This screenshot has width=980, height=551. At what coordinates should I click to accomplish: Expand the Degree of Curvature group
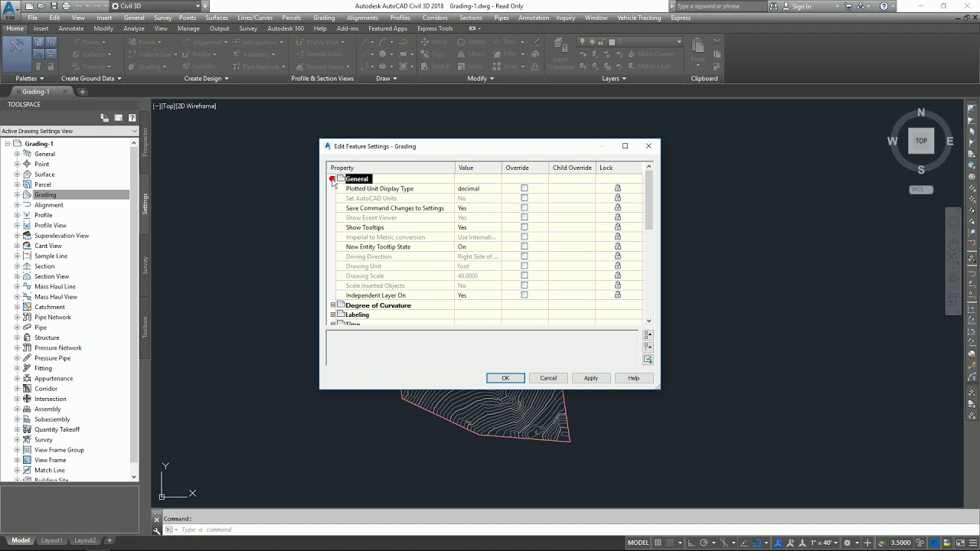pyautogui.click(x=333, y=305)
